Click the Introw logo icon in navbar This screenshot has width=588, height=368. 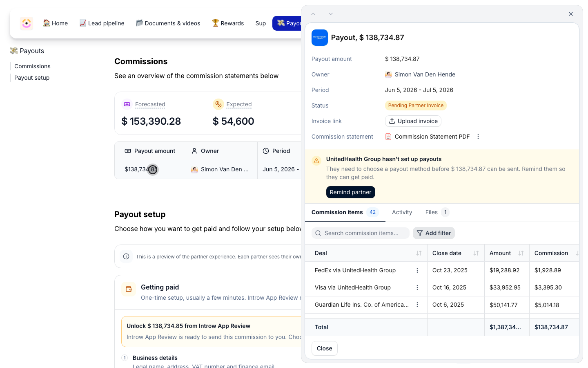point(27,23)
